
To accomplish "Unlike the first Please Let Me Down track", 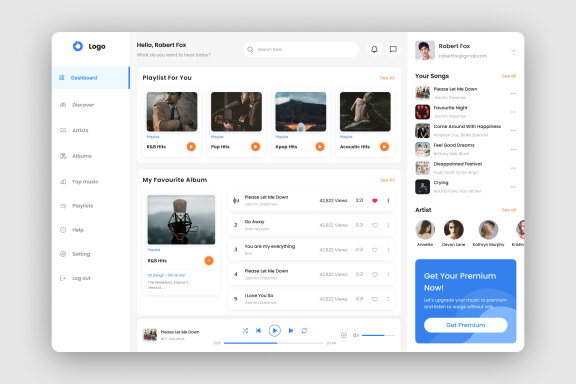I will (375, 201).
